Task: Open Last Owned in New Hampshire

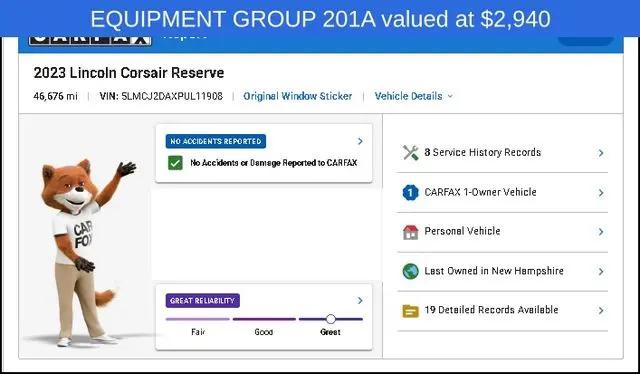Action: point(502,271)
